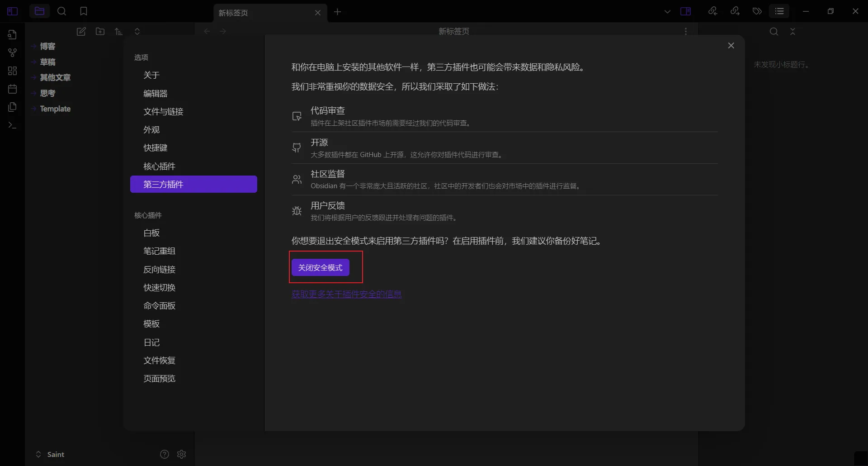Open outgoing links panel icon
Image resolution: width=868 pixels, height=466 pixels.
pos(735,11)
